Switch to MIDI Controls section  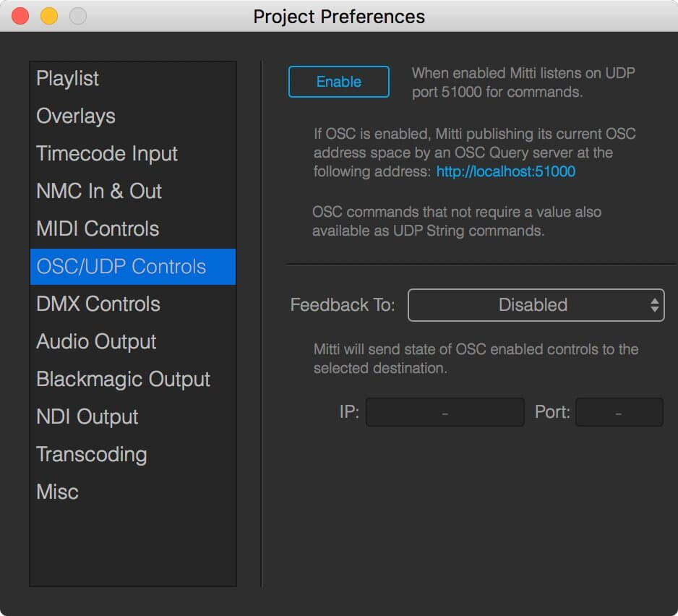tap(133, 229)
